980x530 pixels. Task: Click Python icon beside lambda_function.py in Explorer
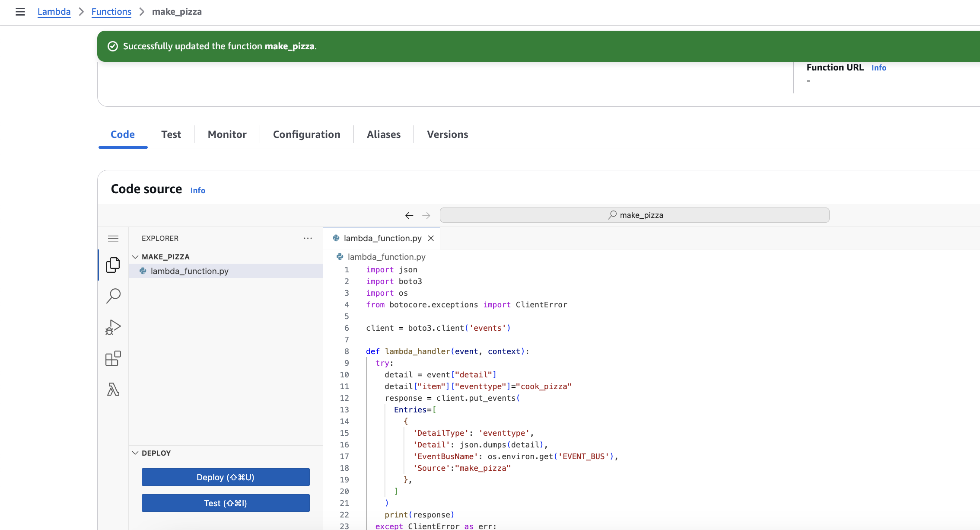coord(143,271)
